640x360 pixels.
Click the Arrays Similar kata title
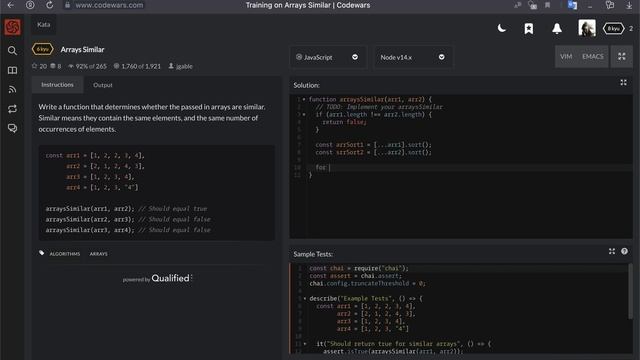[x=82, y=49]
